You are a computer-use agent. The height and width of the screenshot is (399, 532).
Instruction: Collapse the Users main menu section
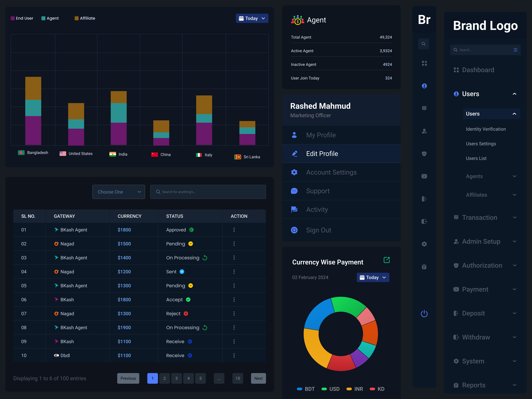pos(514,94)
